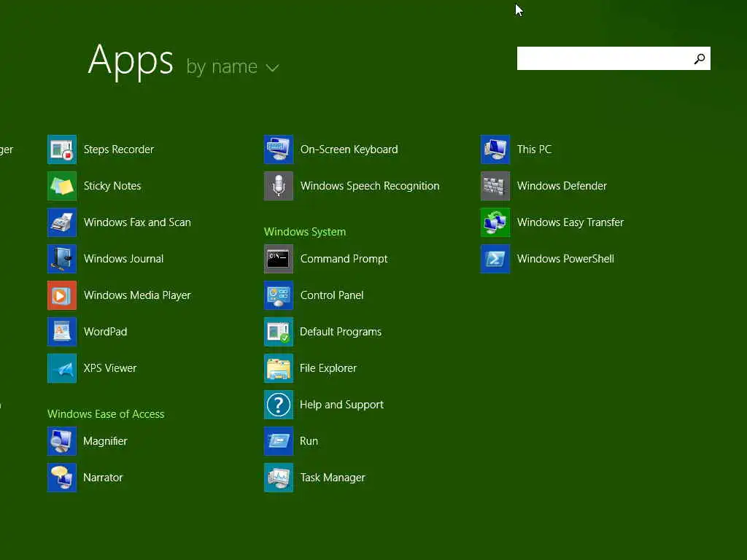
Task: Click the 'Help and Support' text
Action: click(341, 405)
